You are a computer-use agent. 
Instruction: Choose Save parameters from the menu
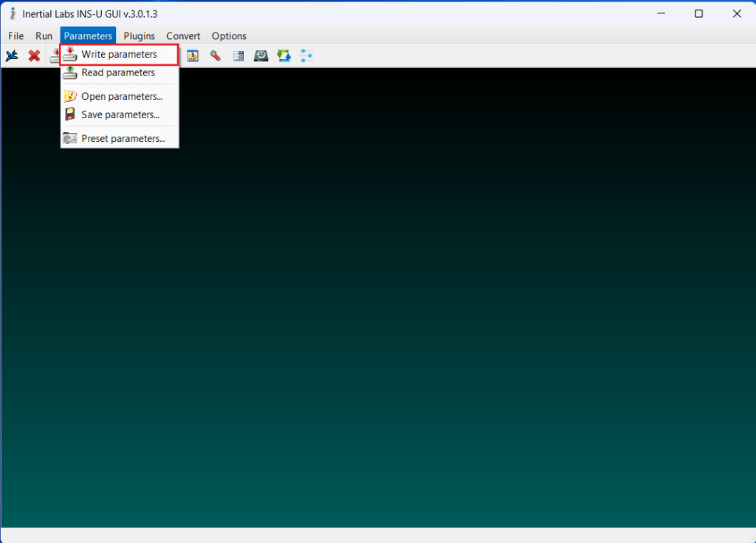tap(120, 115)
